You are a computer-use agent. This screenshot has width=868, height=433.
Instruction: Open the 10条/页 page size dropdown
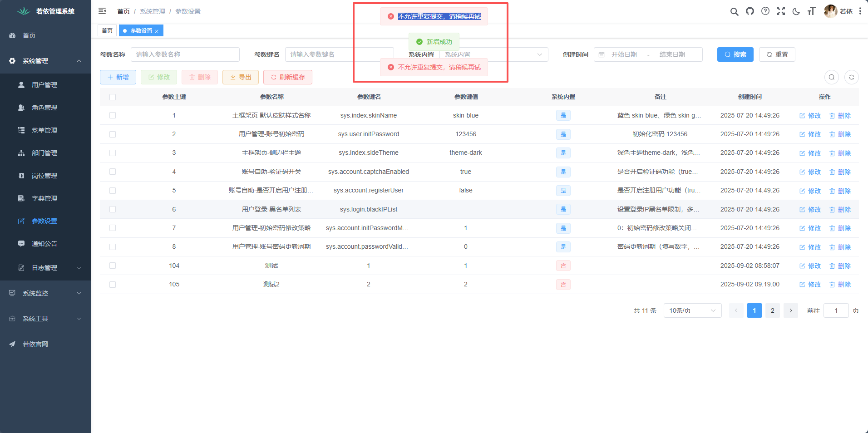[692, 310]
